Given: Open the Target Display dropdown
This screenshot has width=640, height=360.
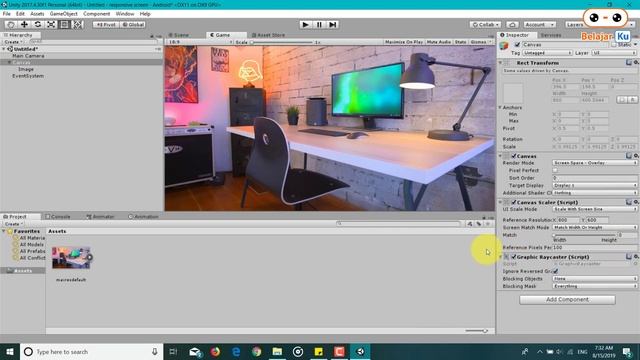Looking at the screenshot, I should 594,185.
